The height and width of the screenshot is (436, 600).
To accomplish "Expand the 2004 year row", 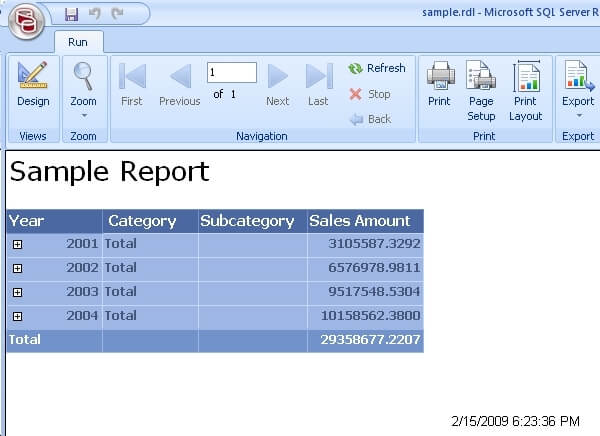I will (x=18, y=316).
